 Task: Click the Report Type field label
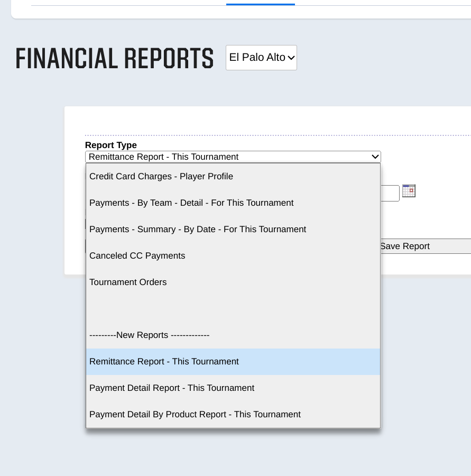tap(111, 145)
